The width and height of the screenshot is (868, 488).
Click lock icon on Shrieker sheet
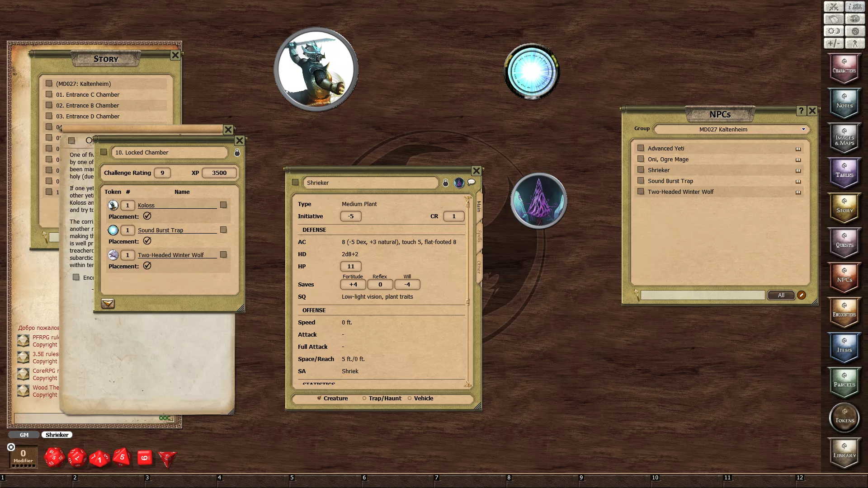click(x=445, y=183)
